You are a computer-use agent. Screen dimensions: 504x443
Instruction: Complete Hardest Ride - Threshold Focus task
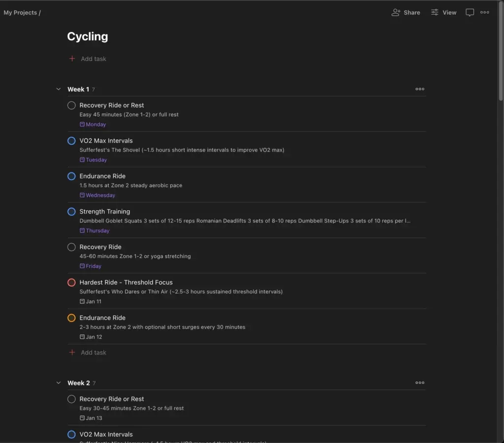coord(71,282)
